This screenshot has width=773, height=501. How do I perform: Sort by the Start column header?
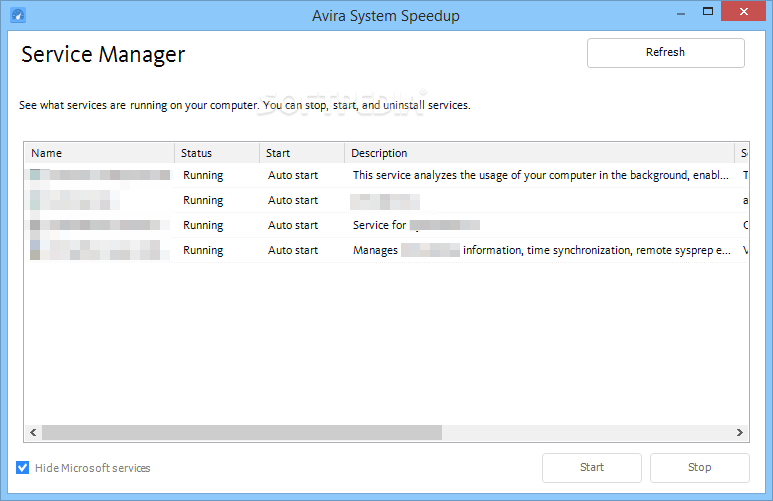click(x=302, y=153)
